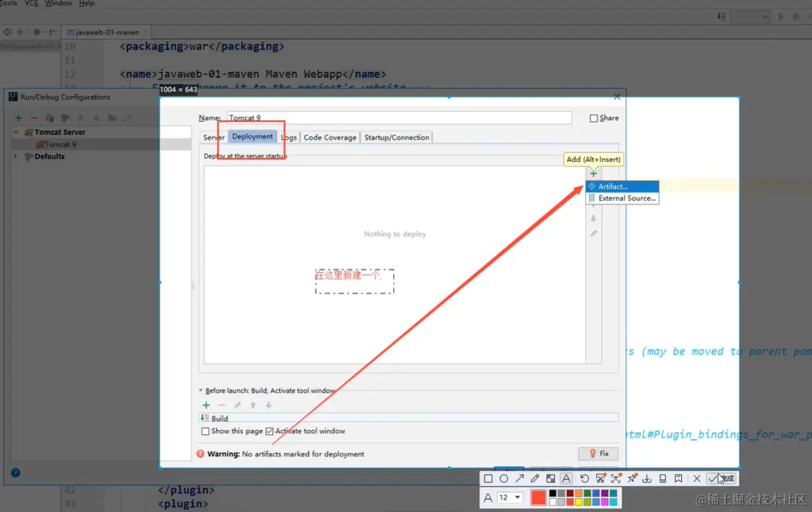Save the screenshot with download icon
The height and width of the screenshot is (512, 812).
647,479
